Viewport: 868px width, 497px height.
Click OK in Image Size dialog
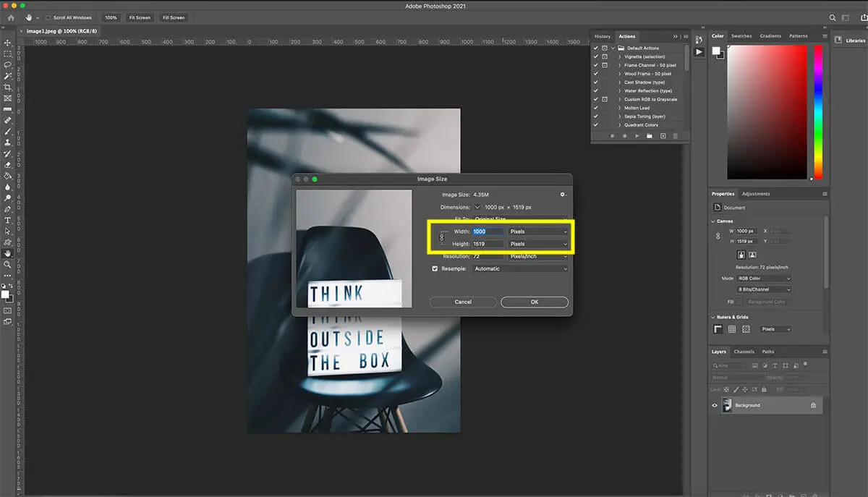click(535, 302)
